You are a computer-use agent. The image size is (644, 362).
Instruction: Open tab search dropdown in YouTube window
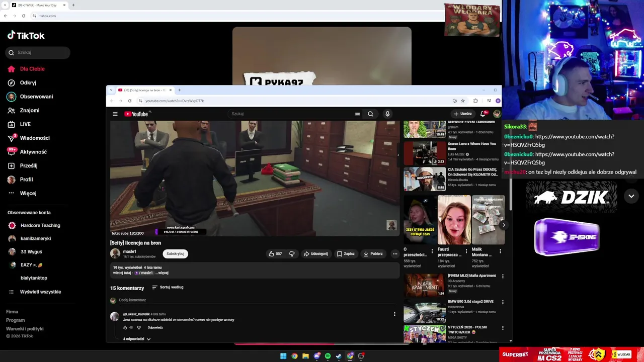point(111,90)
